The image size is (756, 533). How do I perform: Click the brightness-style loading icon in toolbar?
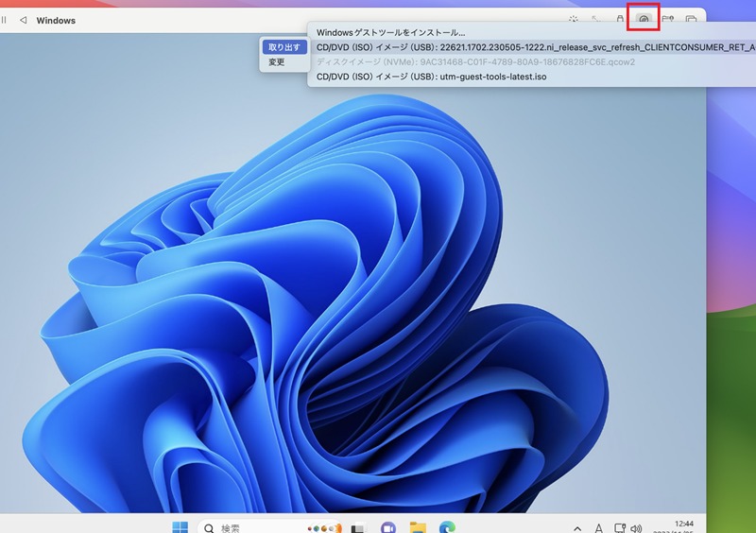tap(574, 19)
